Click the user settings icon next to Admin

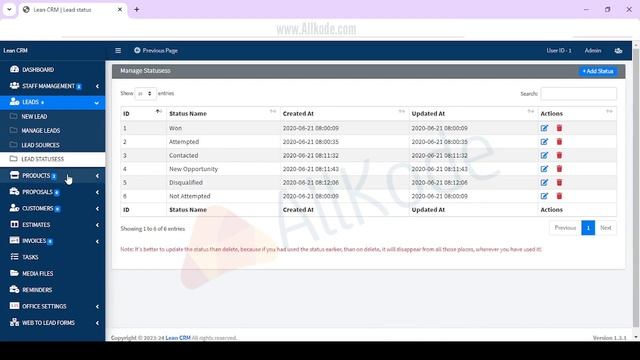[618, 51]
